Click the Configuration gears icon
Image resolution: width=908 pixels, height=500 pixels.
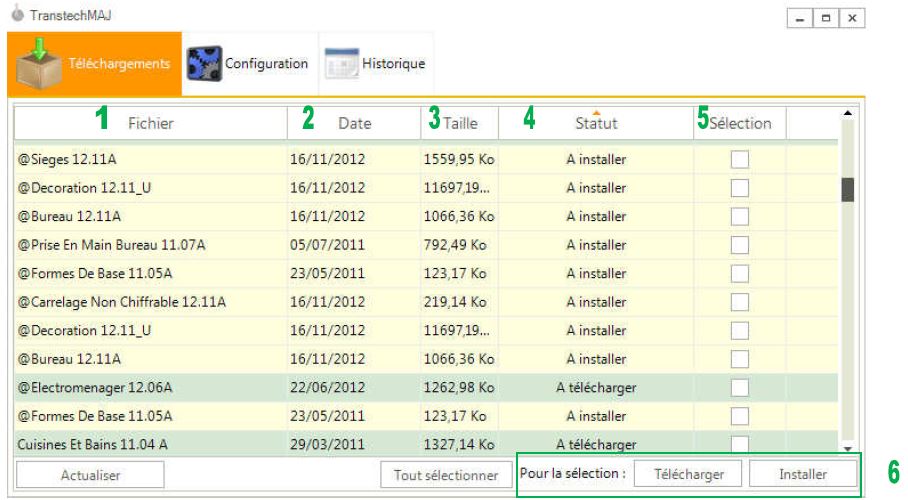(x=204, y=64)
